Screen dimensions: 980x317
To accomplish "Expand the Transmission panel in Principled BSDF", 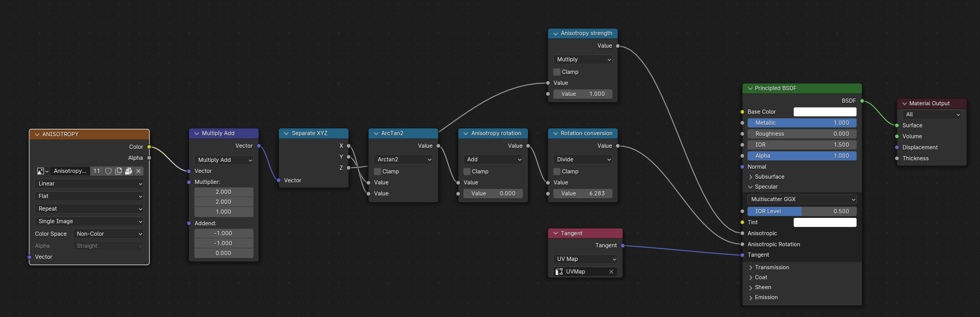I will pos(751,268).
